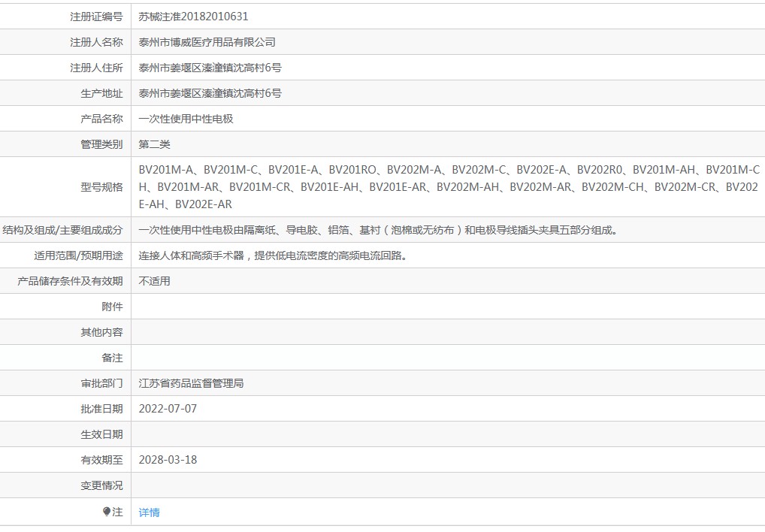Select product name 一次性使用中性电极
Viewport: 765px width, 532px height.
(186, 119)
